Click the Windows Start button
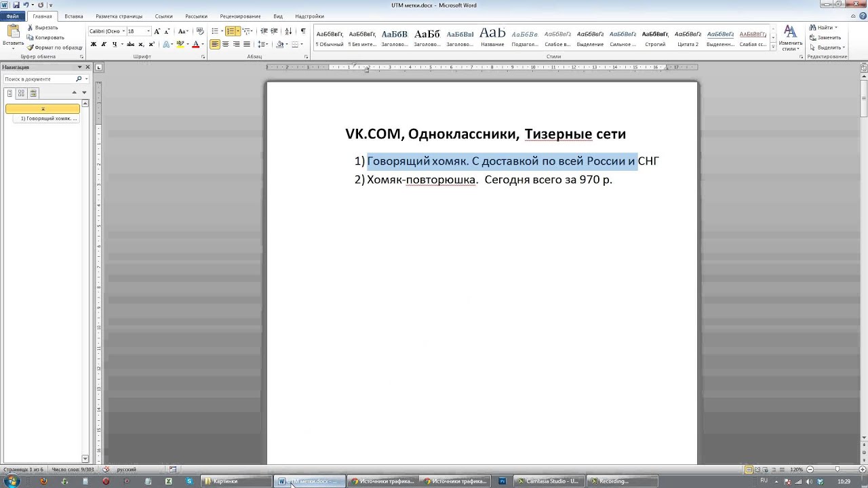The height and width of the screenshot is (488, 868). pos(12,481)
